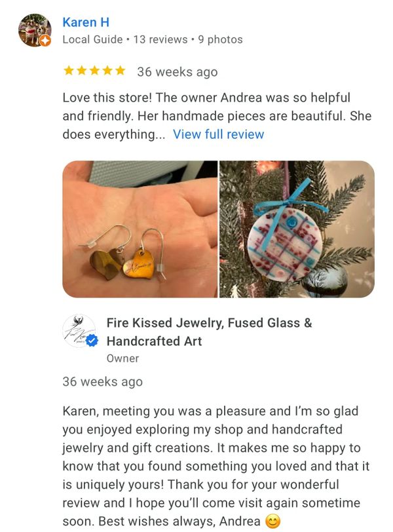Click the blue verified checkmark badge
393x532 pixels.
pyautogui.click(x=92, y=341)
